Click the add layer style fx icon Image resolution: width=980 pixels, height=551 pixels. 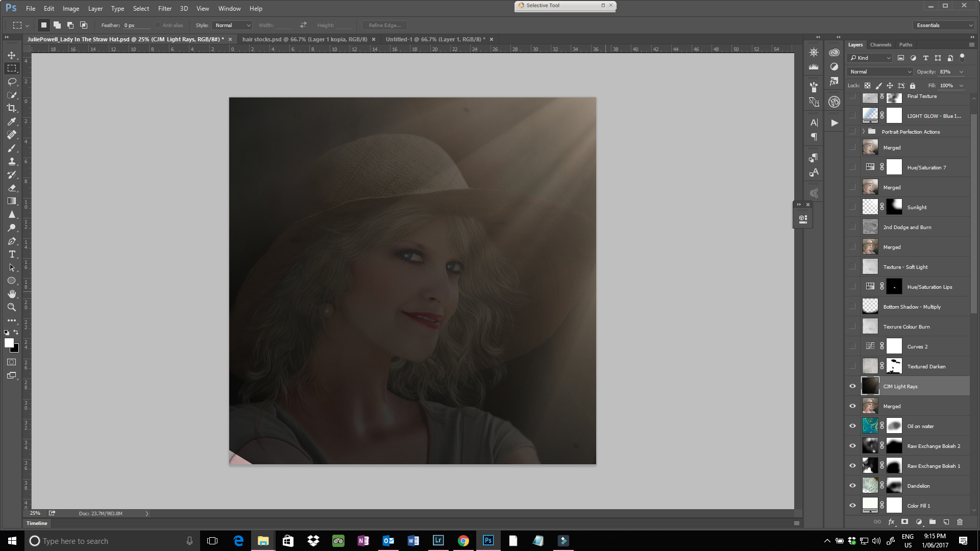[891, 522]
